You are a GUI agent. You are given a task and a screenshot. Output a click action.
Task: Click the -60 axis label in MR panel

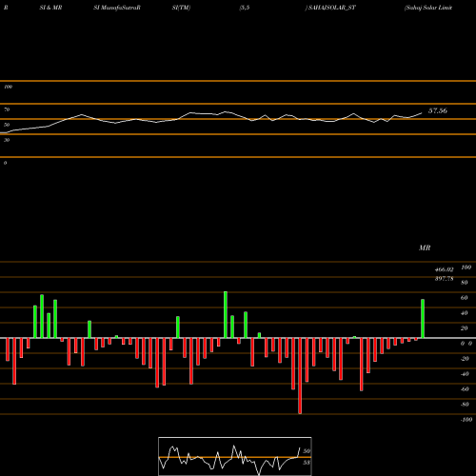465,389
